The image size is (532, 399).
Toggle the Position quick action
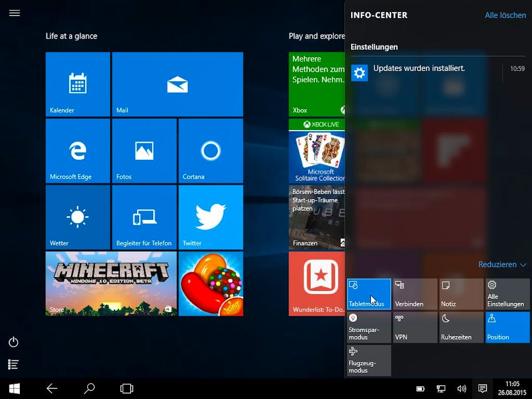pos(507,327)
